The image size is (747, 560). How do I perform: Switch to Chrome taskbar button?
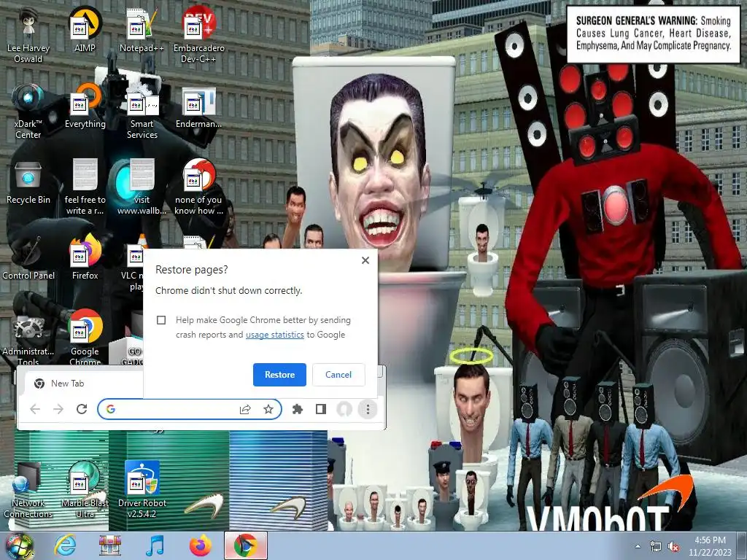click(x=246, y=545)
